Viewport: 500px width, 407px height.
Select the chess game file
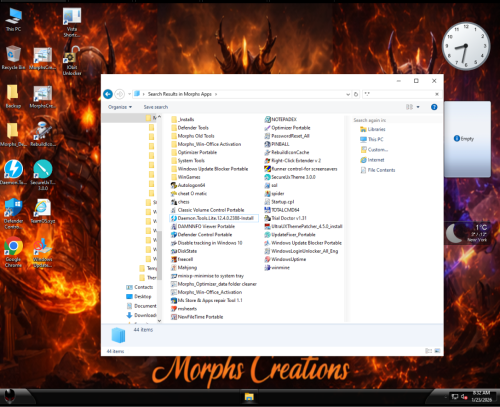[x=180, y=202]
